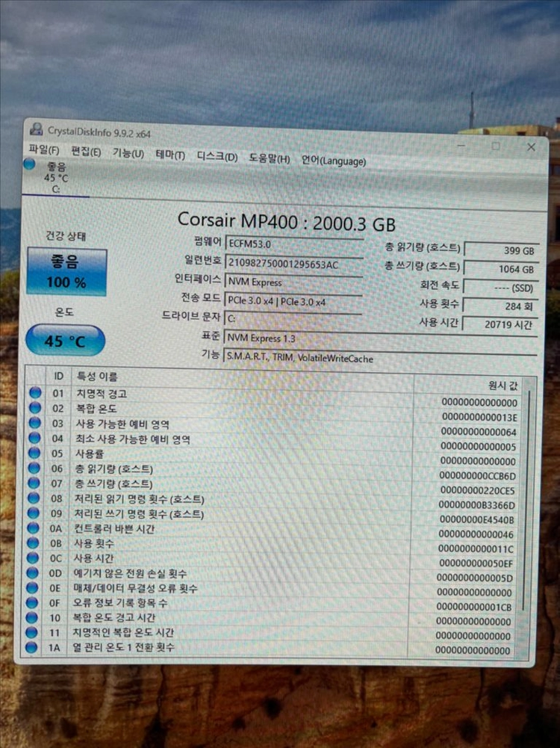The height and width of the screenshot is (748, 560).
Task: Open the 디스크(D) menu
Action: point(217,156)
